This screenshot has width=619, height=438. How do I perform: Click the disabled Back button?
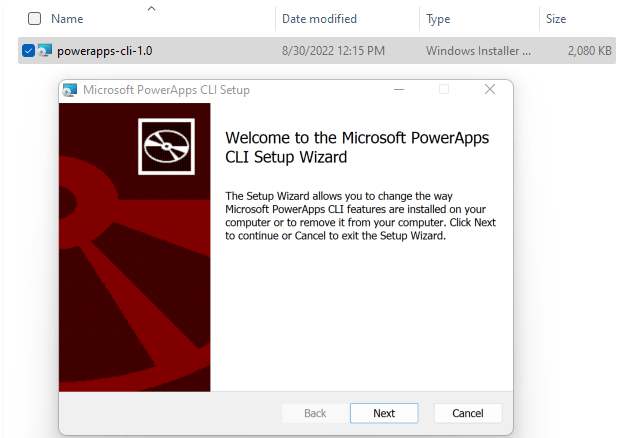(x=315, y=413)
